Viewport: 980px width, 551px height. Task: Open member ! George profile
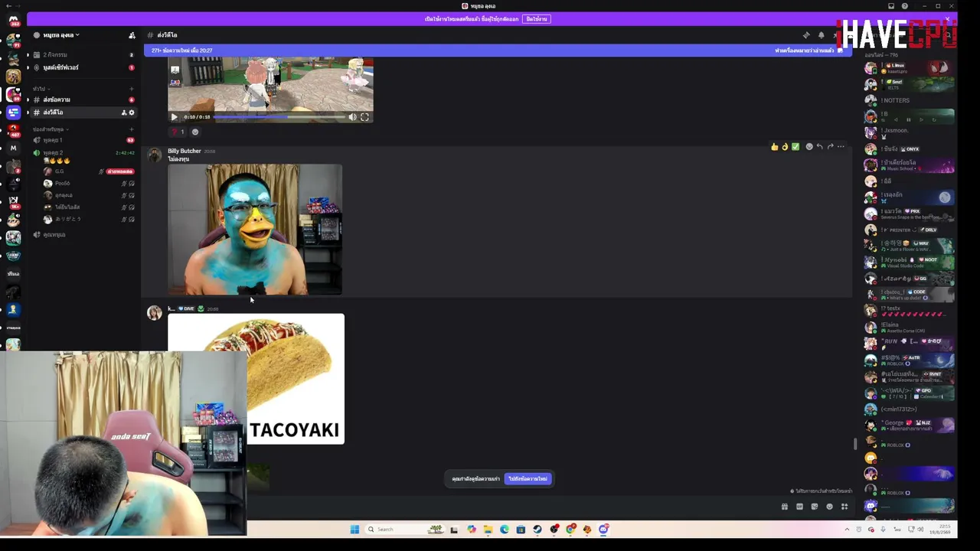[x=910, y=425]
